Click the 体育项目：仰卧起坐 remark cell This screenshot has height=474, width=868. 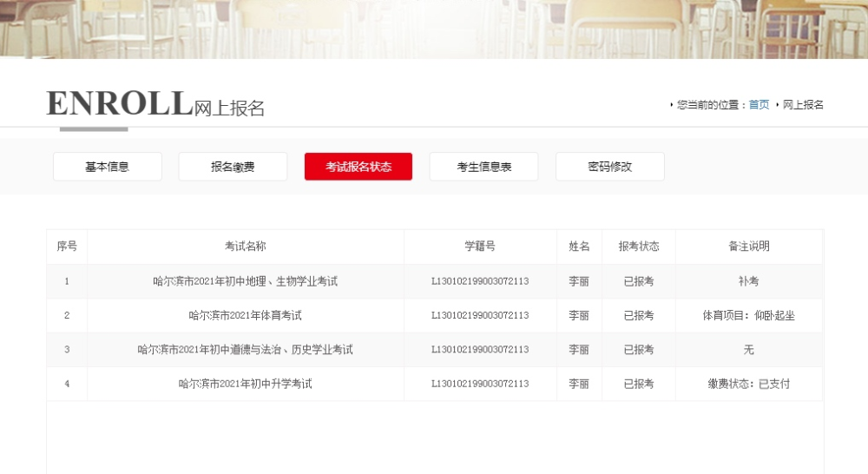tap(749, 316)
